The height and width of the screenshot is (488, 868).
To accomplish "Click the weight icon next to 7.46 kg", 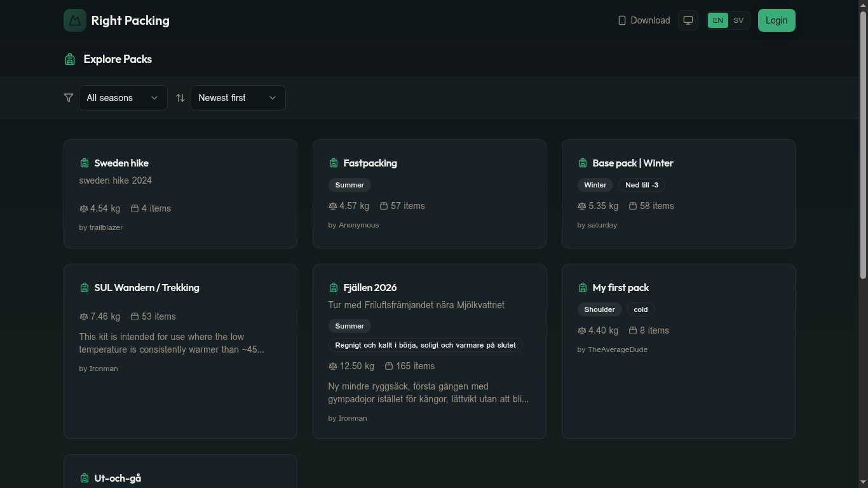I will coord(83,316).
